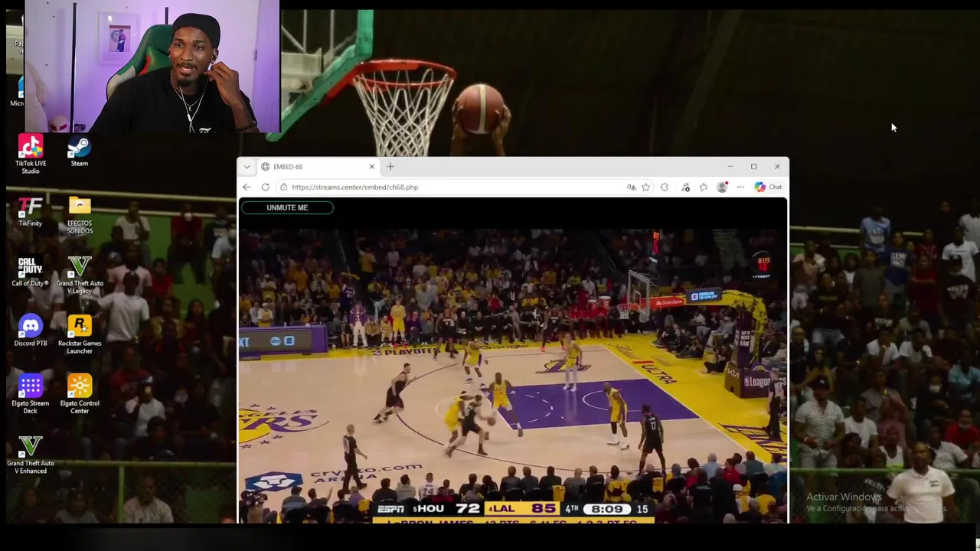Expand the tab actions chevron menu
Screen dimensions: 980x551
[246, 166]
